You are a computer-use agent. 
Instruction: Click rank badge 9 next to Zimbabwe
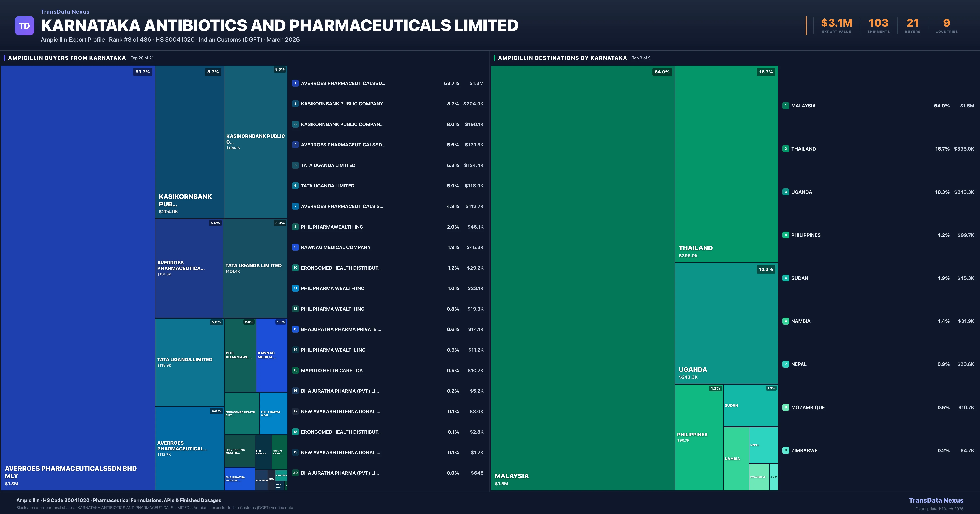click(786, 450)
